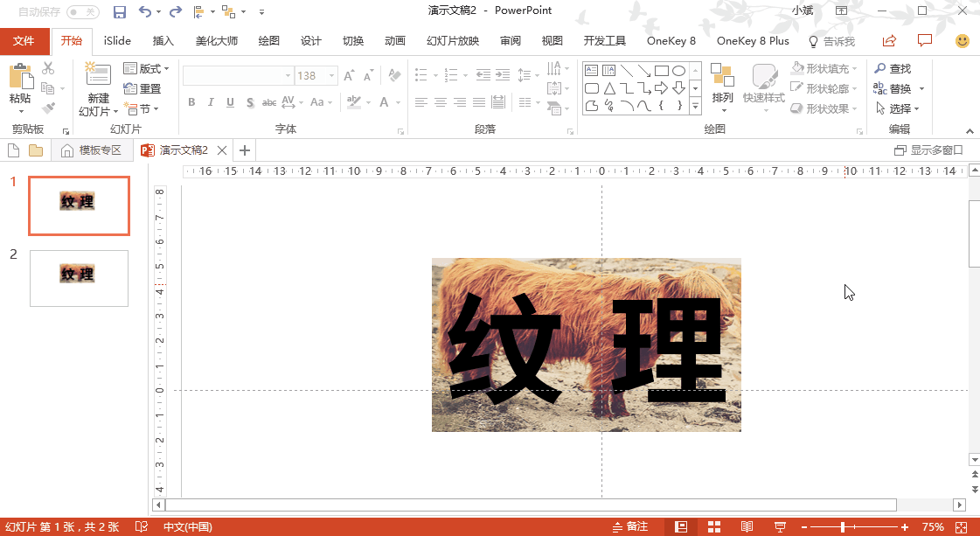Screen dimensions: 980x536
Task: Open slide sorter view in status bar
Action: [713, 526]
